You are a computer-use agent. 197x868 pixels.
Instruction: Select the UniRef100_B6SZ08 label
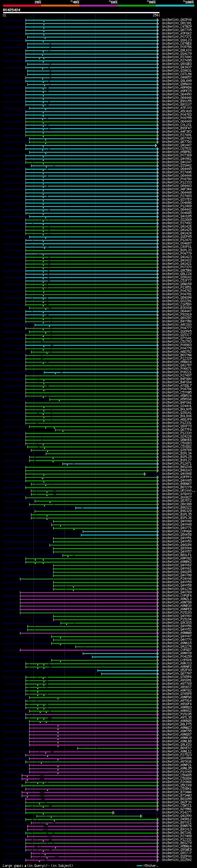click(x=177, y=467)
